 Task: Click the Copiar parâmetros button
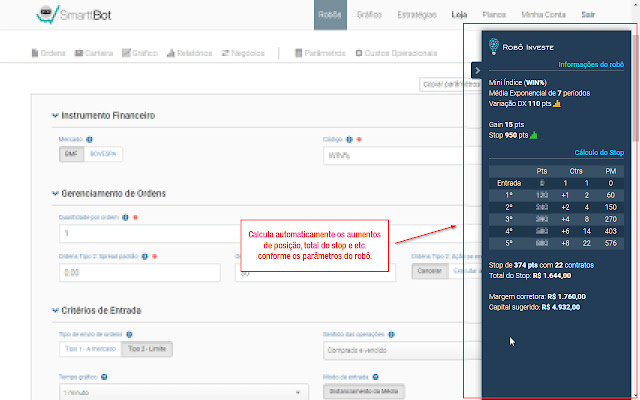450,84
